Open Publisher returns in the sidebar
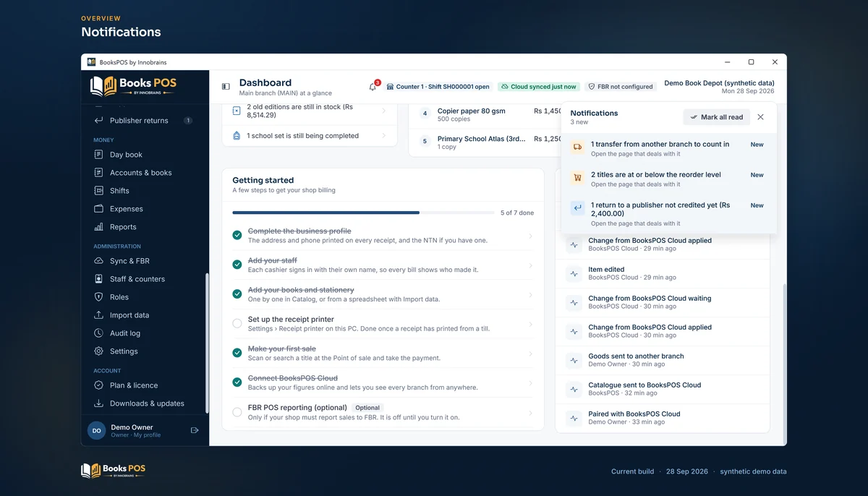 point(143,121)
